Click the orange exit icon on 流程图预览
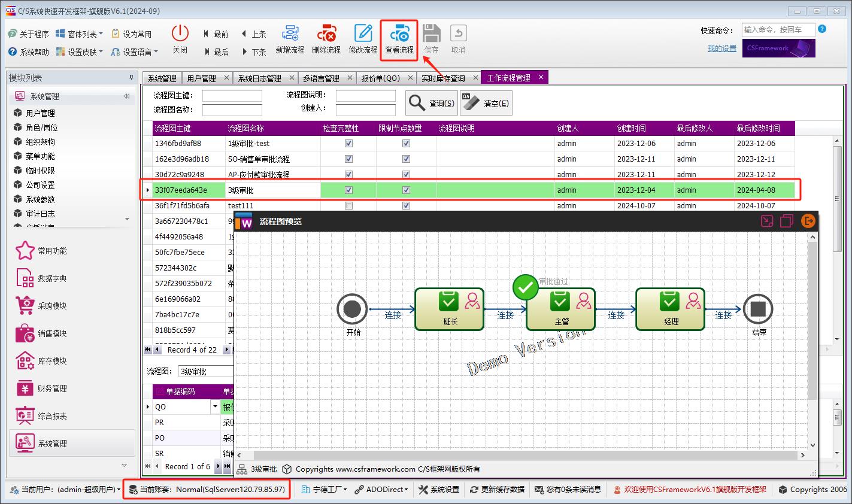Viewport: 852px width, 504px height. coord(808,221)
